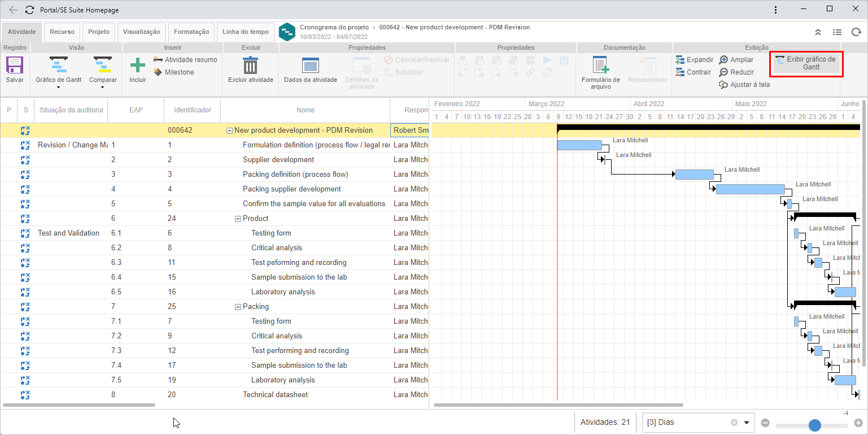Click the Ampliar zoom-in option
Screen dimensions: 868x435
coord(736,59)
